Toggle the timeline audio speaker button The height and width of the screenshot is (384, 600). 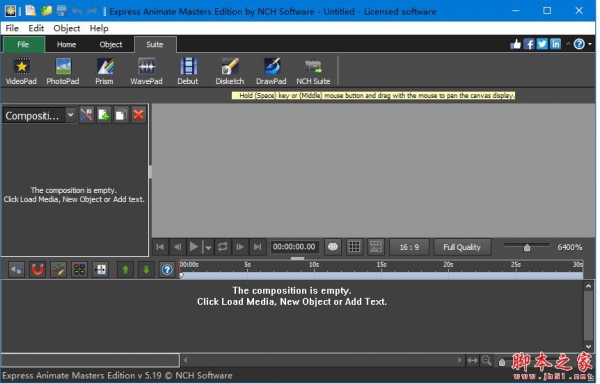(x=16, y=270)
